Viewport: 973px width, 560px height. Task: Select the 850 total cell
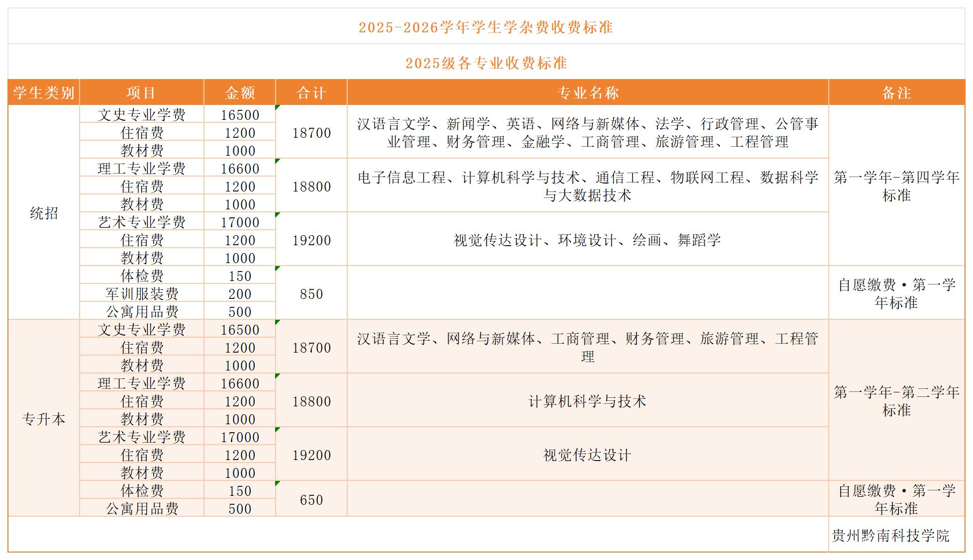pos(311,293)
